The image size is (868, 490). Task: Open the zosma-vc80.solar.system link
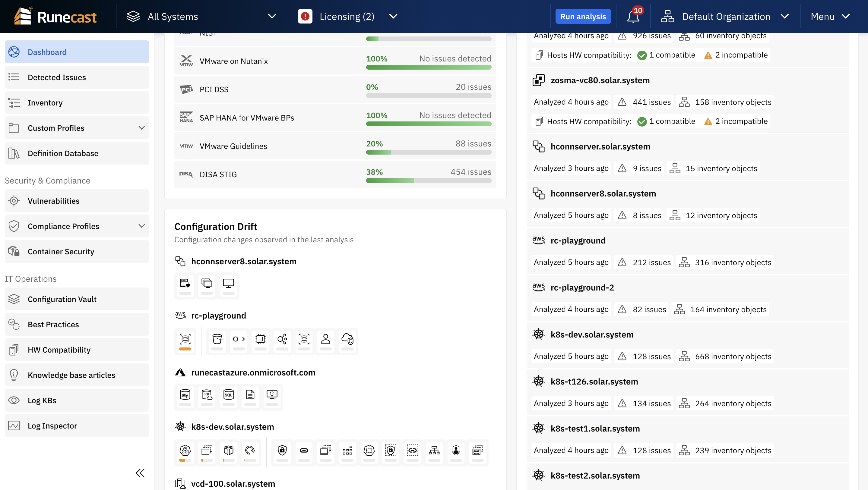[x=600, y=80]
